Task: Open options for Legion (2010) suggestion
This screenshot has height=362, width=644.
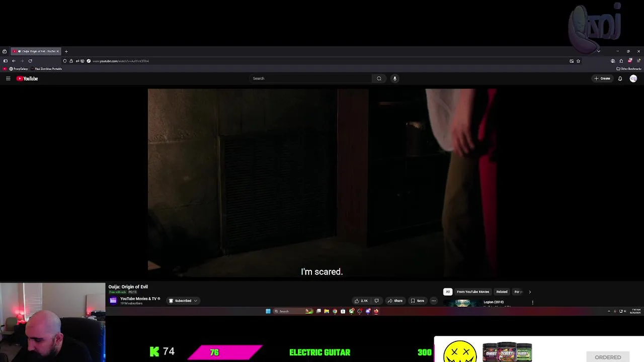Action: [532, 302]
